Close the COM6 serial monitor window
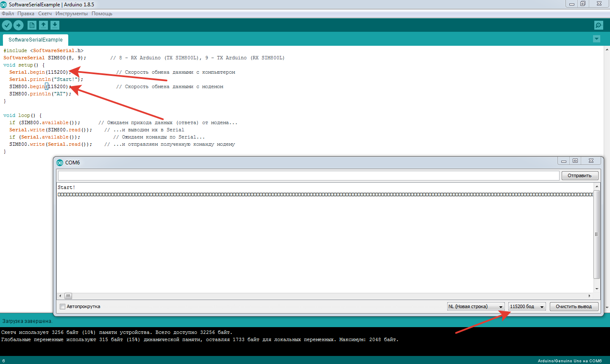The height and width of the screenshot is (364, 610). pos(591,161)
